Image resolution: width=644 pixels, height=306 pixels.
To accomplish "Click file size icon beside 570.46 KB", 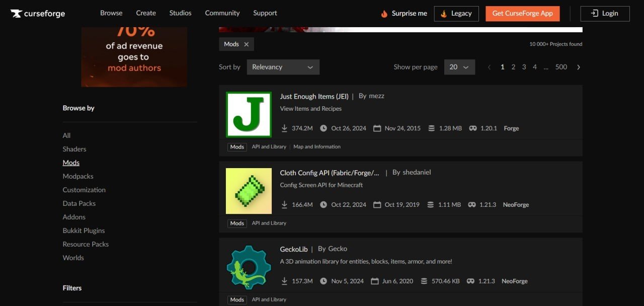I will coord(424,281).
